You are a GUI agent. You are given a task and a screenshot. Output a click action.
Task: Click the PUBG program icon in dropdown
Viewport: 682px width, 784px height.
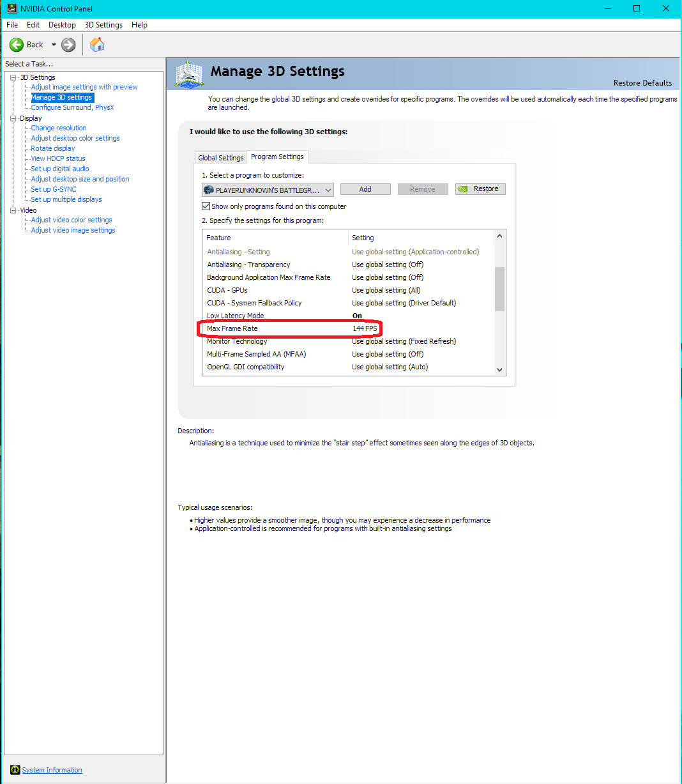(x=208, y=190)
